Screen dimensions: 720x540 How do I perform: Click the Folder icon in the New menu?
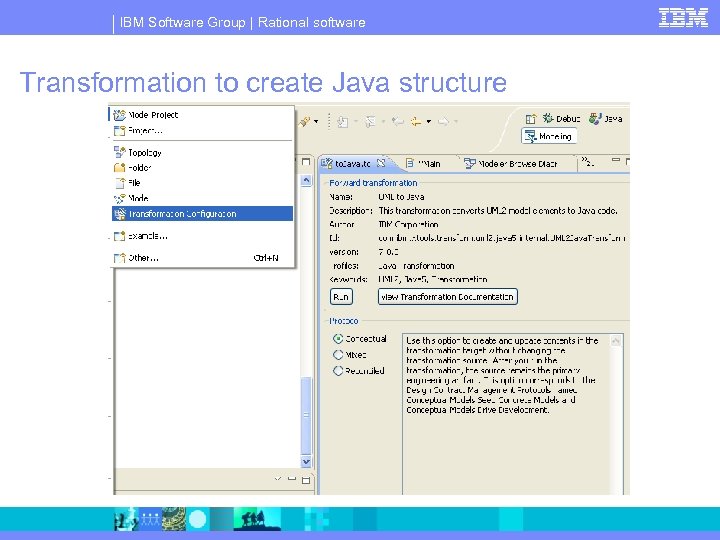[119, 168]
